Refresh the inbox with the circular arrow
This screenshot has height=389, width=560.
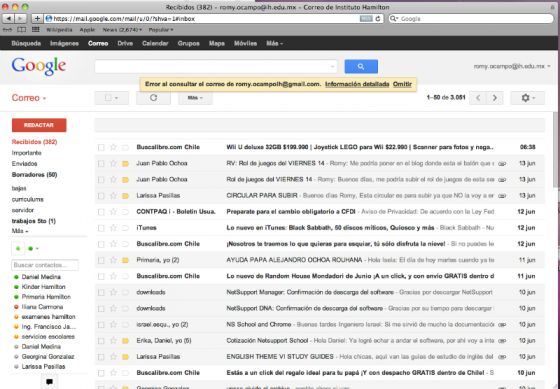tap(153, 98)
